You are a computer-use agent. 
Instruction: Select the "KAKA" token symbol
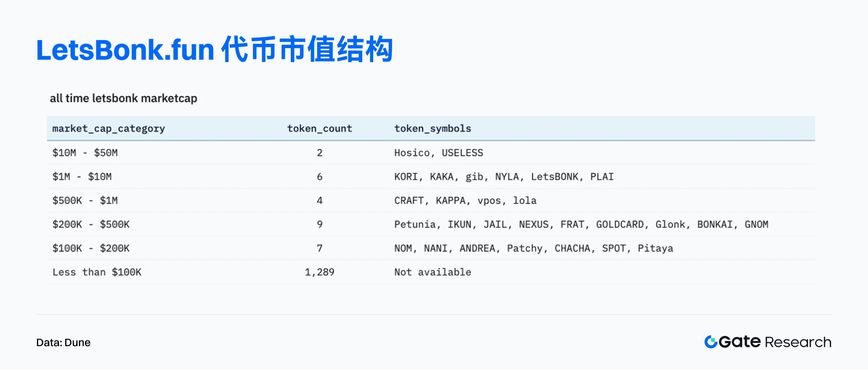(x=442, y=177)
